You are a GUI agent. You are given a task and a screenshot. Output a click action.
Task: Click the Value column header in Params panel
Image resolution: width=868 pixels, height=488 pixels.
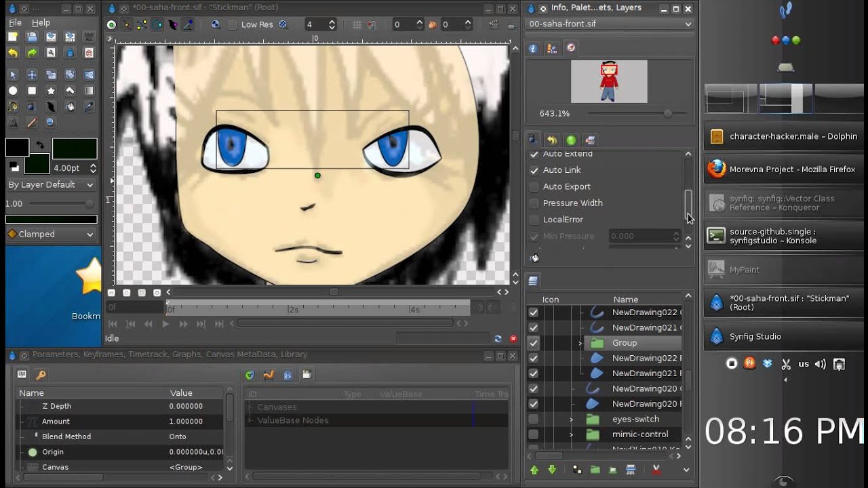[181, 393]
